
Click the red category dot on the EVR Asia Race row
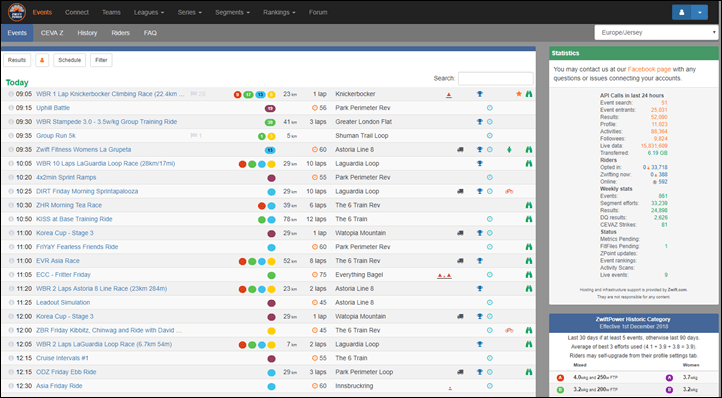243,261
